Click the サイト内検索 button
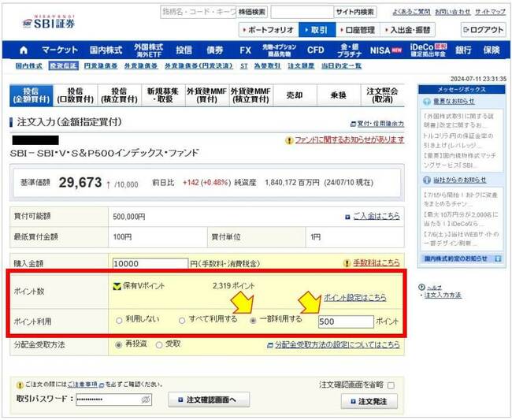This screenshot has height=420, width=512. coord(355,12)
